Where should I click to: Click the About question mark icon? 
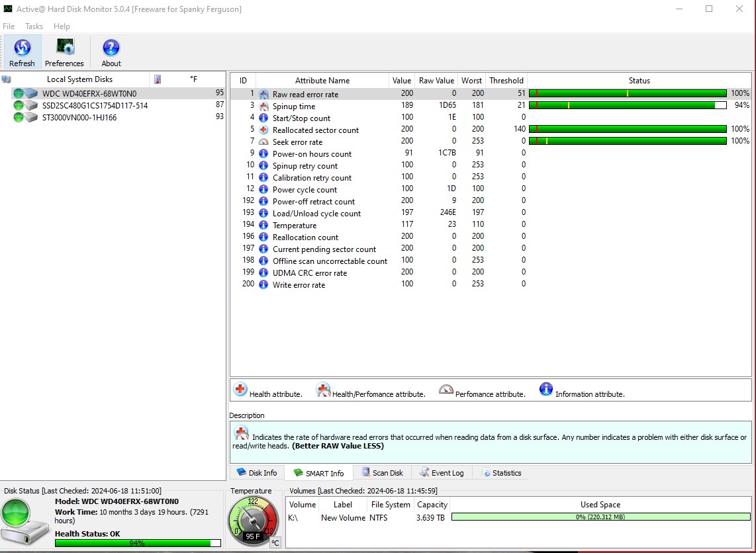pyautogui.click(x=111, y=48)
